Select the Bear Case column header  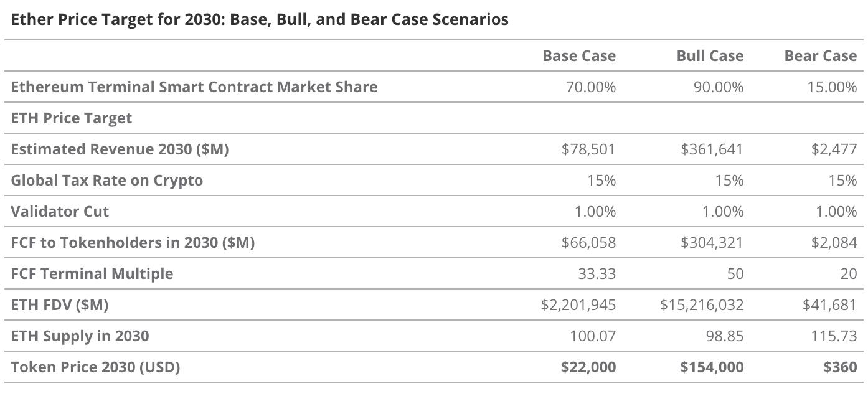tap(820, 56)
